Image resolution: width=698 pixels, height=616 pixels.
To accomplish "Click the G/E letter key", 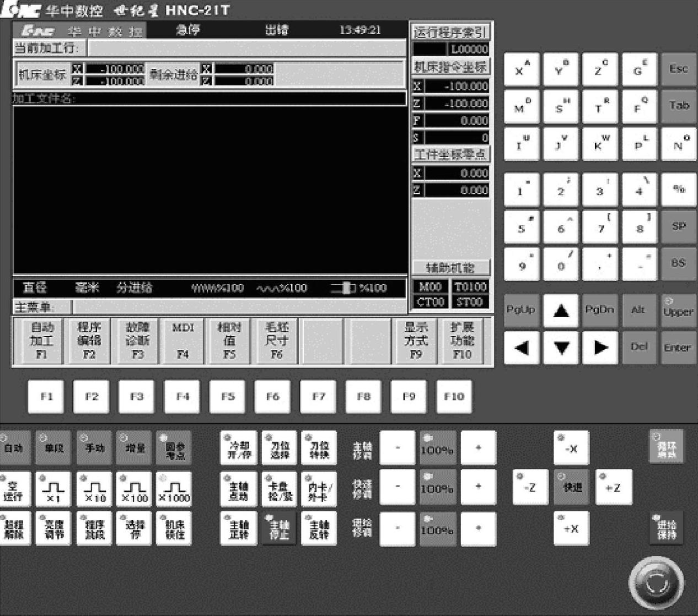I will (640, 69).
